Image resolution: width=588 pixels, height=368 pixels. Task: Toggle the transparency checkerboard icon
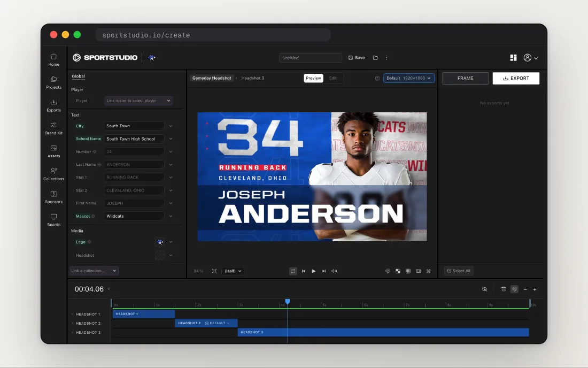pyautogui.click(x=398, y=271)
